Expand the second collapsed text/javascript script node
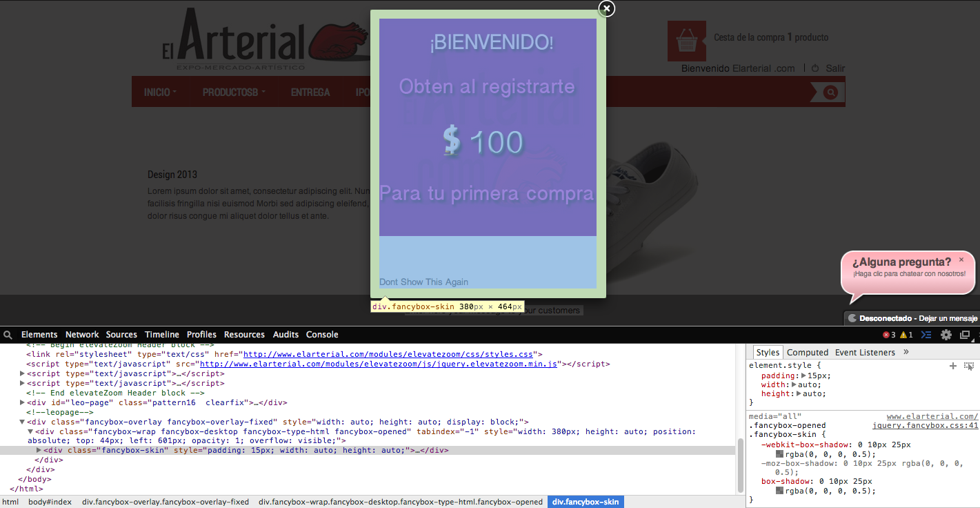The width and height of the screenshot is (980, 508). 23,383
